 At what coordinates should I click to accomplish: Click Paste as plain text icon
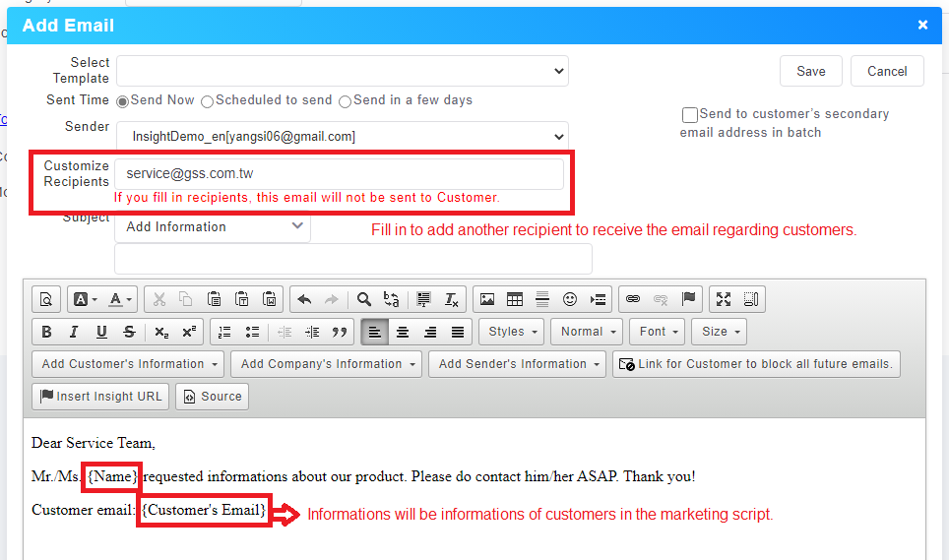pyautogui.click(x=241, y=299)
